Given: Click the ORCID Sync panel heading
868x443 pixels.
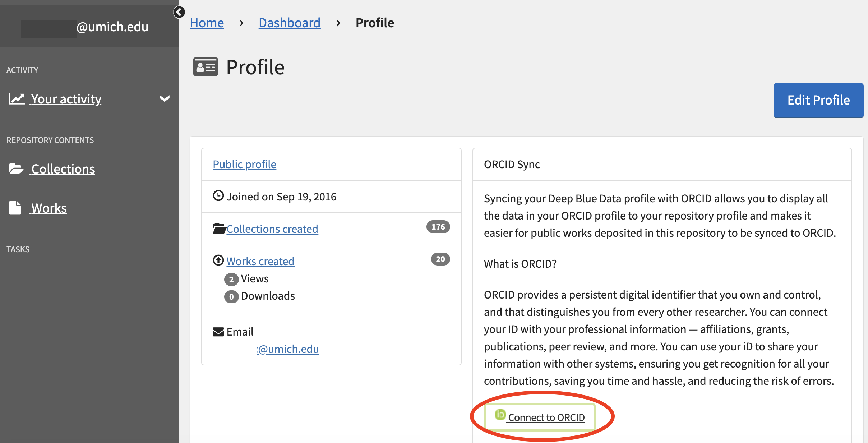Looking at the screenshot, I should (512, 164).
